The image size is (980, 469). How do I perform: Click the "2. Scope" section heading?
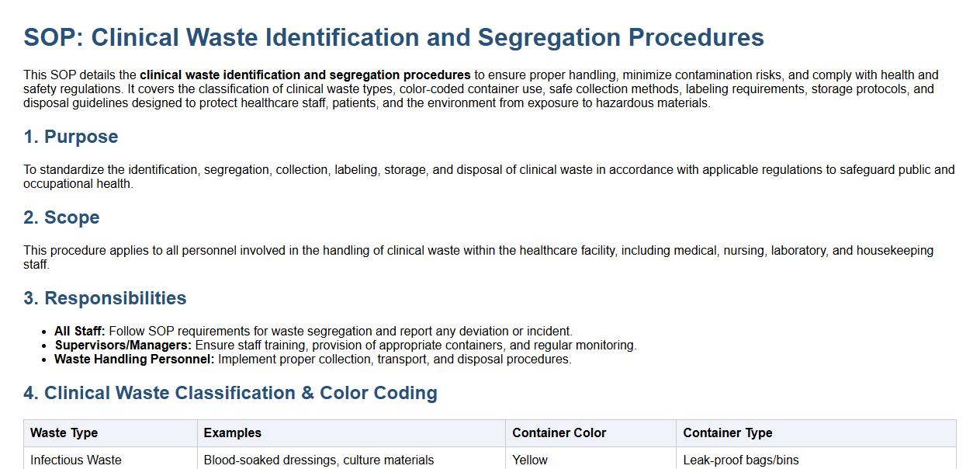[x=61, y=217]
